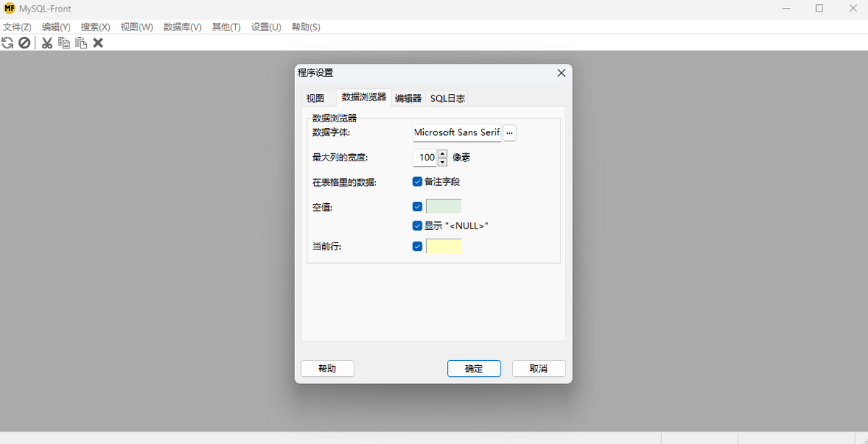Image resolution: width=868 pixels, height=444 pixels.
Task: Toggle the 显示 "<NULL>" checkbox
Action: point(417,226)
